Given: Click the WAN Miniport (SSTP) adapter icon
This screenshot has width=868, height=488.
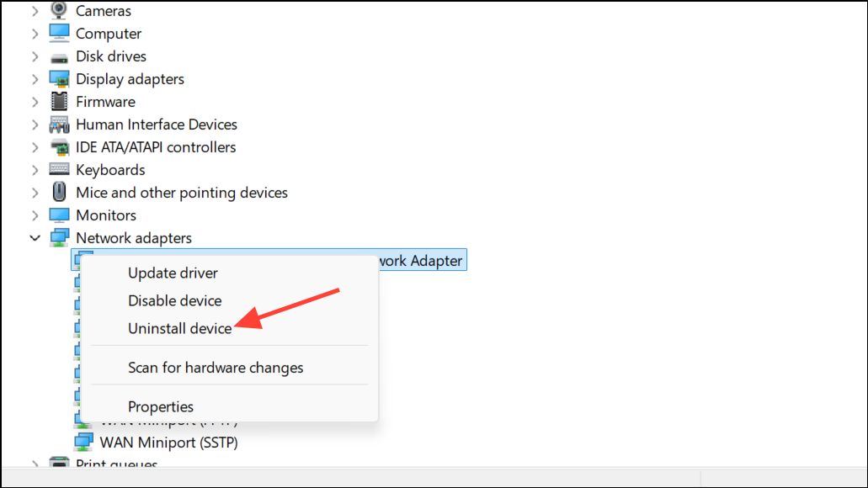Looking at the screenshot, I should 83,442.
